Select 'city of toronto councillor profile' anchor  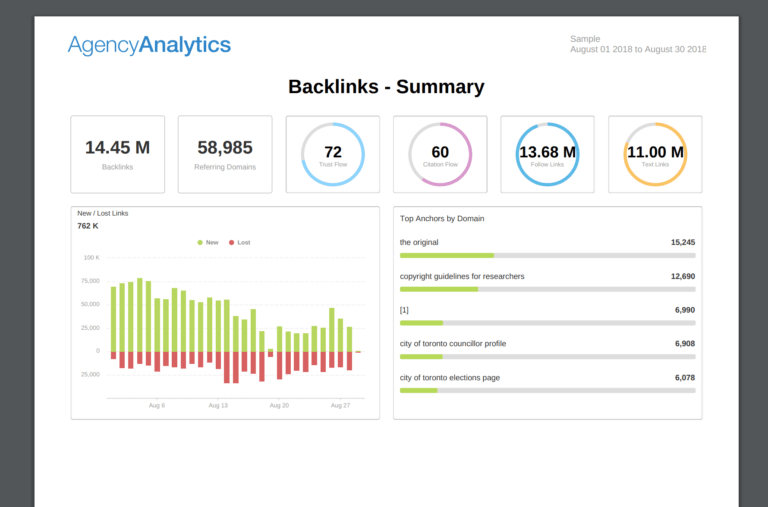pos(453,343)
